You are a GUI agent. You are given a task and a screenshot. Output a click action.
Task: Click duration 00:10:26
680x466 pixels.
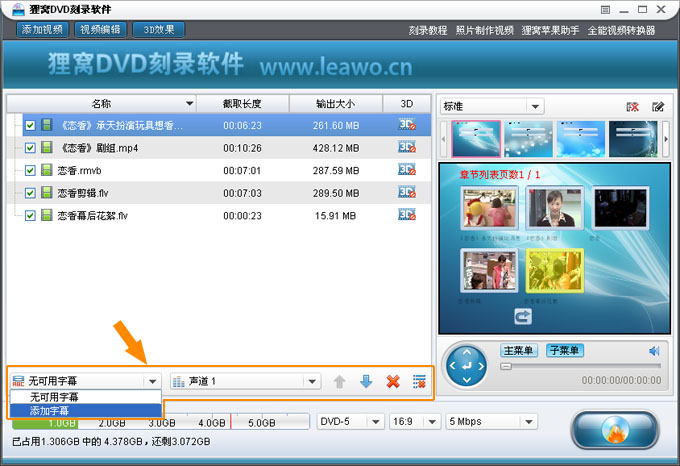point(242,148)
